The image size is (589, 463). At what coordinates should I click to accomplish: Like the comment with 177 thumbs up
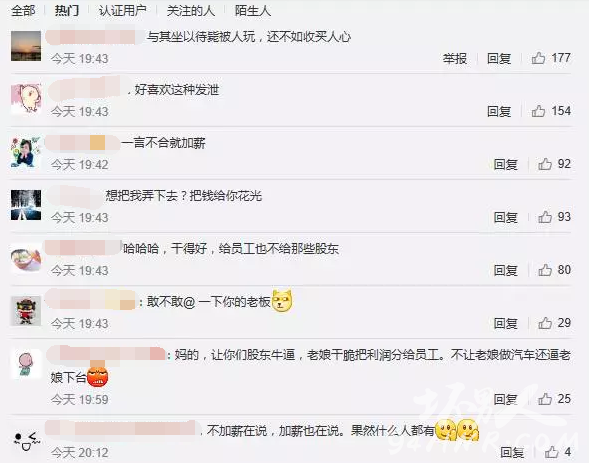tap(538, 58)
